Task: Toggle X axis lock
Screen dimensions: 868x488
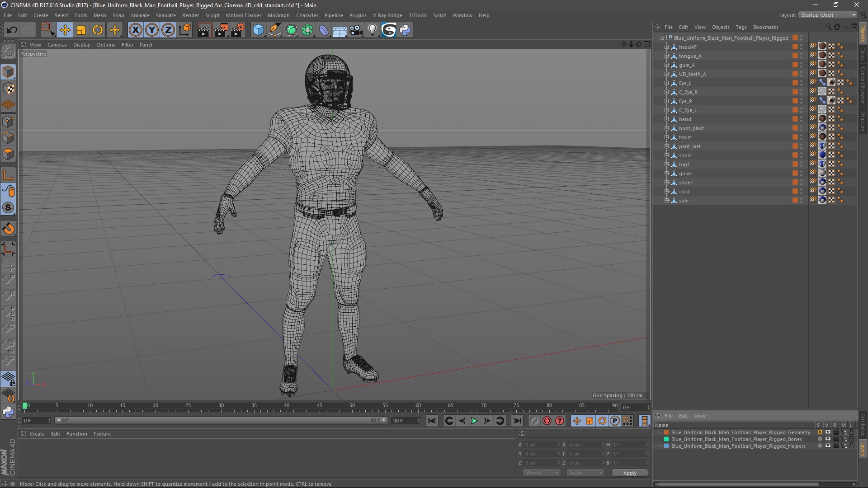Action: coord(135,30)
